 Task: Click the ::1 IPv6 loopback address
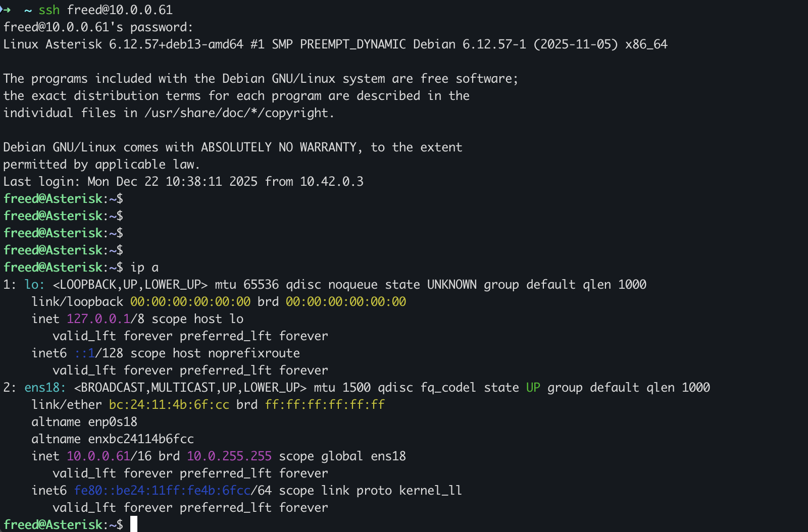tap(84, 353)
